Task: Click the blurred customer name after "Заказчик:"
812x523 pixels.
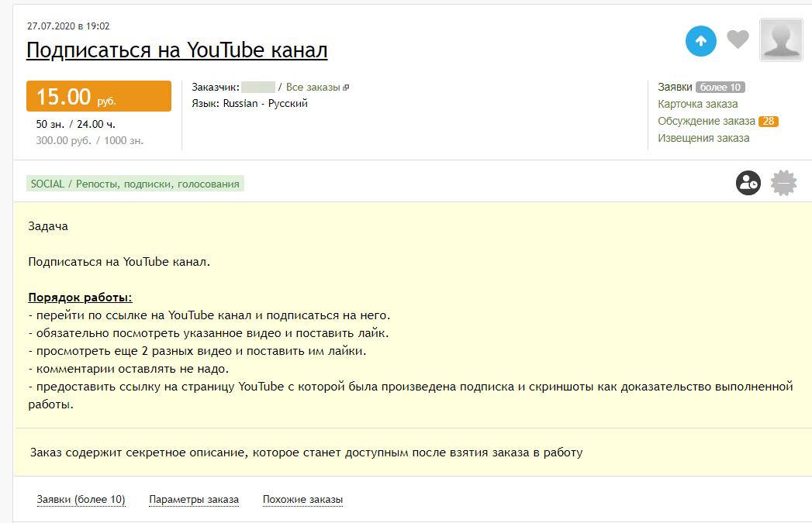Action: click(257, 88)
